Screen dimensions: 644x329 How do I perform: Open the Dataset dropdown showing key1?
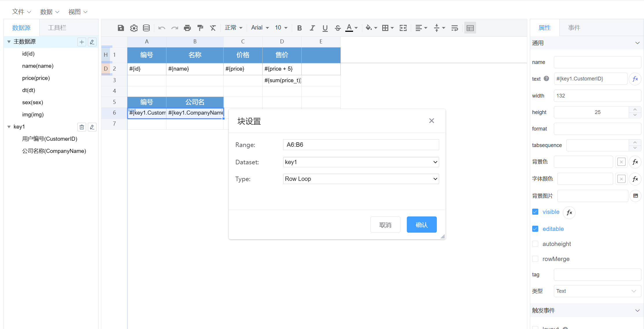(361, 162)
